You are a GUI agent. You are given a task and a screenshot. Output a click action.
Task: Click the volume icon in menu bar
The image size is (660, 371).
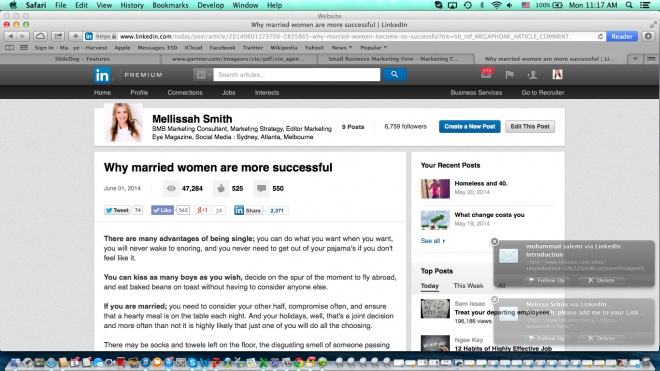(x=510, y=5)
